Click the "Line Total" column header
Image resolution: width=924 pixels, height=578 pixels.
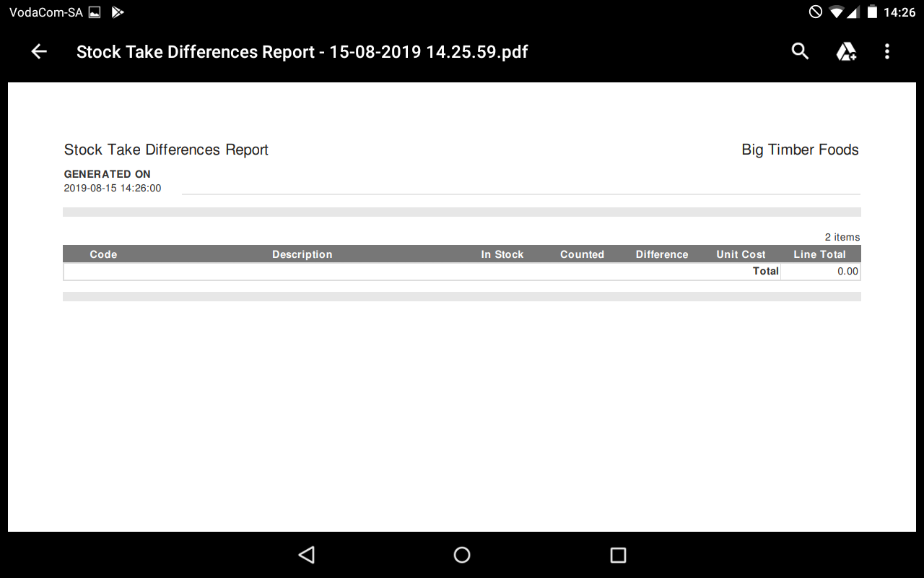tap(819, 254)
